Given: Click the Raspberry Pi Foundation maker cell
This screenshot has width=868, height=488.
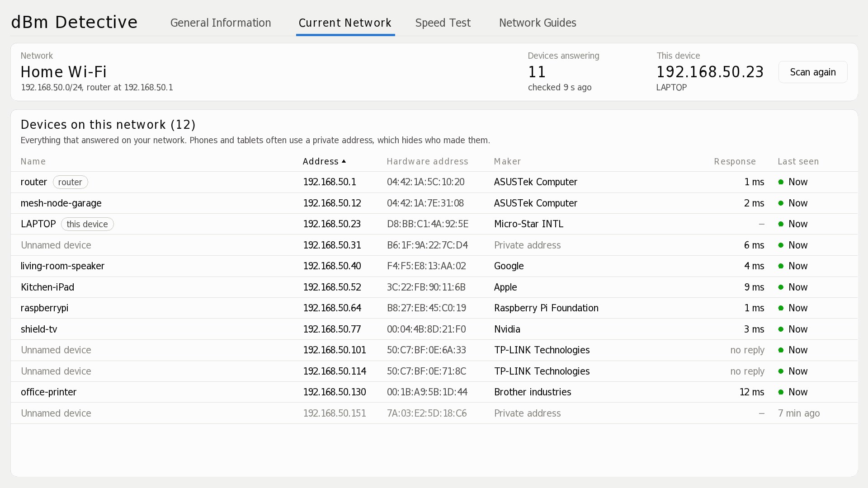Looking at the screenshot, I should pos(546,308).
